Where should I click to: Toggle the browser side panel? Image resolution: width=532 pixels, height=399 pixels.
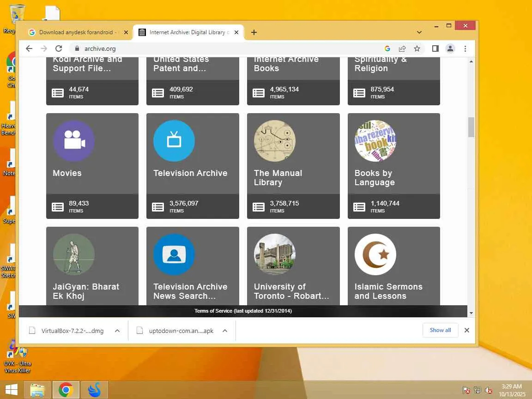pyautogui.click(x=435, y=48)
